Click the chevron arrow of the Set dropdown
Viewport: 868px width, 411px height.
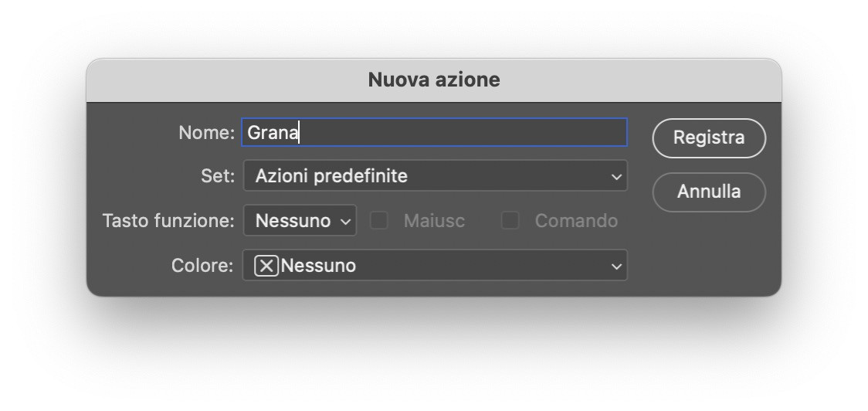point(615,177)
